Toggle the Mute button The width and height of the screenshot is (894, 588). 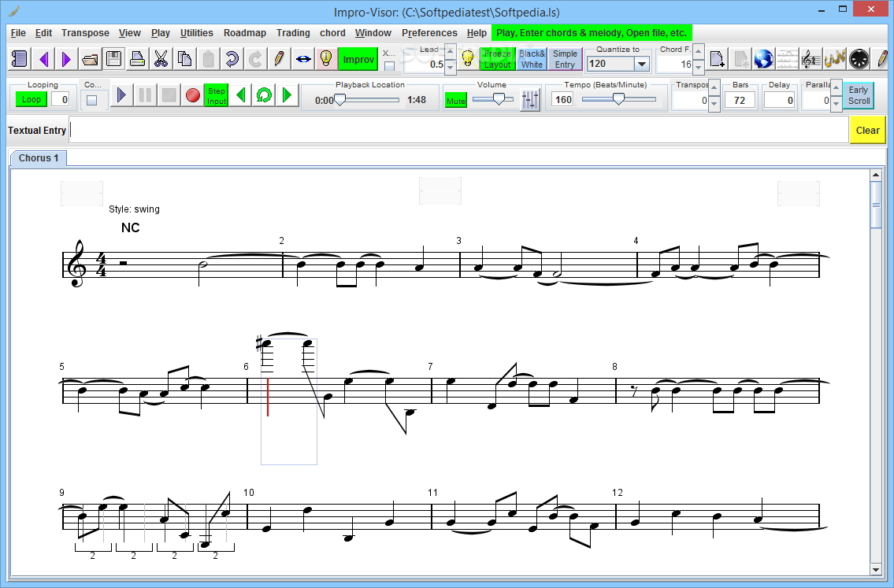[455, 101]
